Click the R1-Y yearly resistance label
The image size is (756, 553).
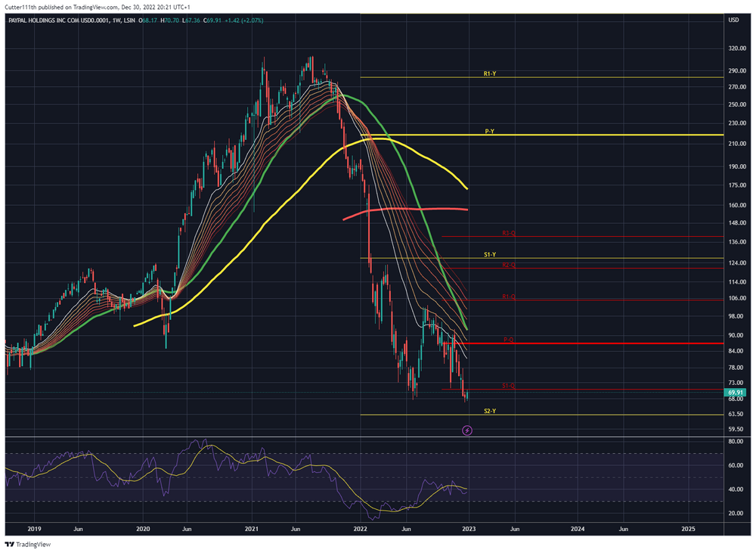tap(489, 74)
